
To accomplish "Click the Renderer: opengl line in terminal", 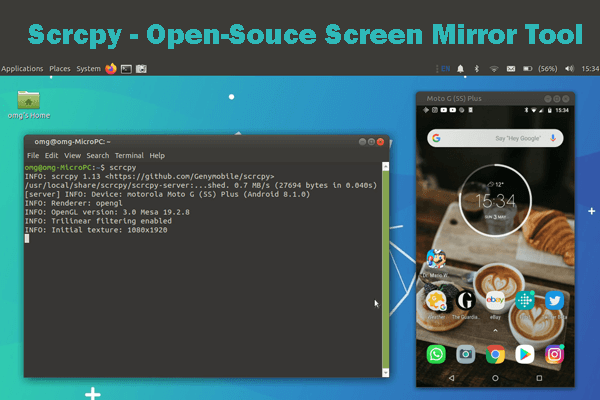I will pyautogui.click(x=74, y=203).
